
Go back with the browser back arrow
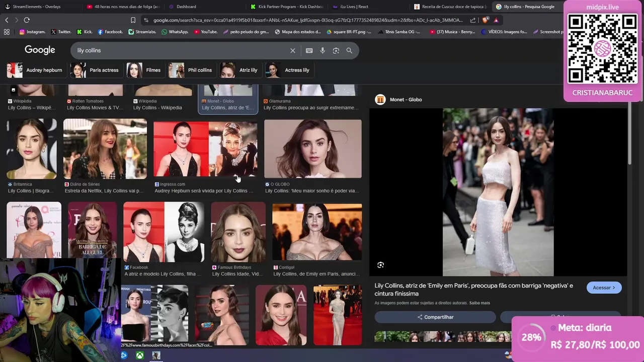7,20
